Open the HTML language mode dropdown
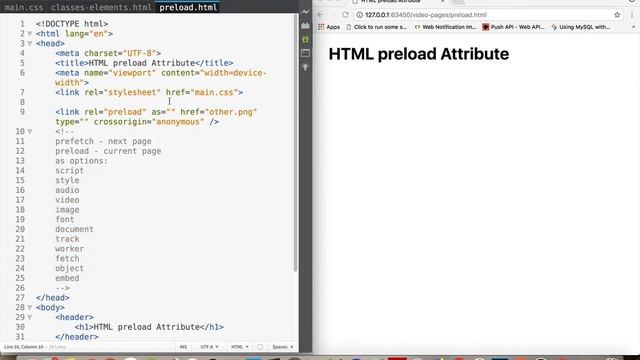The image size is (640, 360). pyautogui.click(x=240, y=347)
